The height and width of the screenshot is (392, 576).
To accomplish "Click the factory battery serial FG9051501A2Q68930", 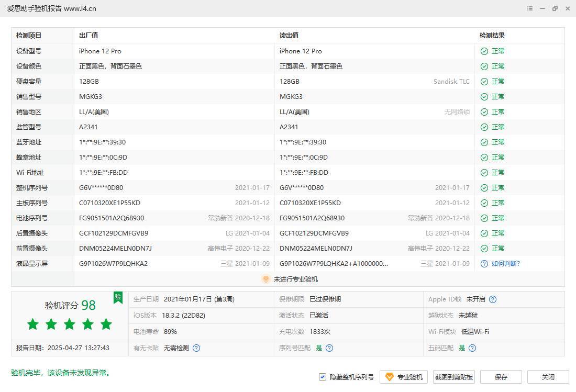I will pyautogui.click(x=112, y=218).
